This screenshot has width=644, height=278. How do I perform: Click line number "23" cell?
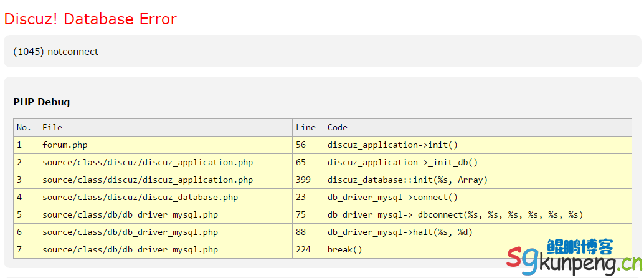click(308, 198)
